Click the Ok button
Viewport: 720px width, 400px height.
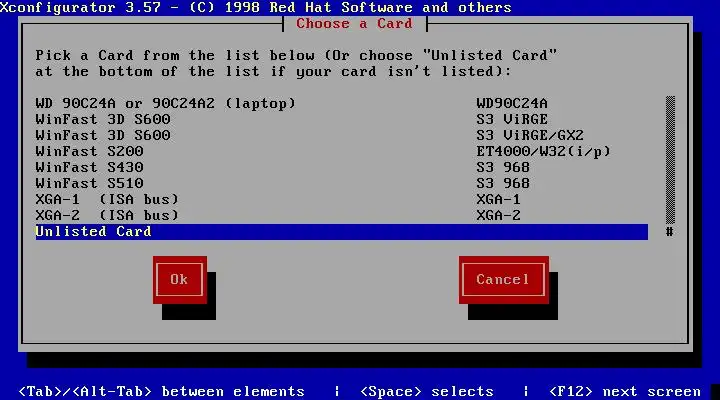coord(180,280)
